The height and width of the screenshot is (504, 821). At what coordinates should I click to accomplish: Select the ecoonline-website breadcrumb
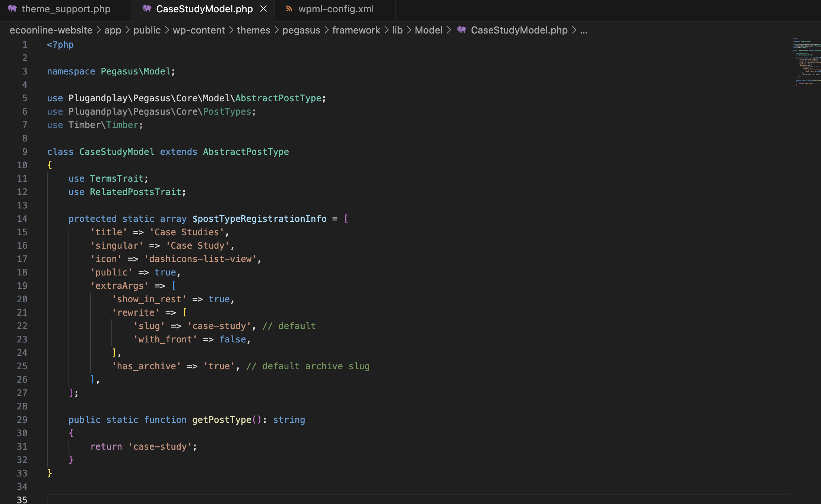51,30
